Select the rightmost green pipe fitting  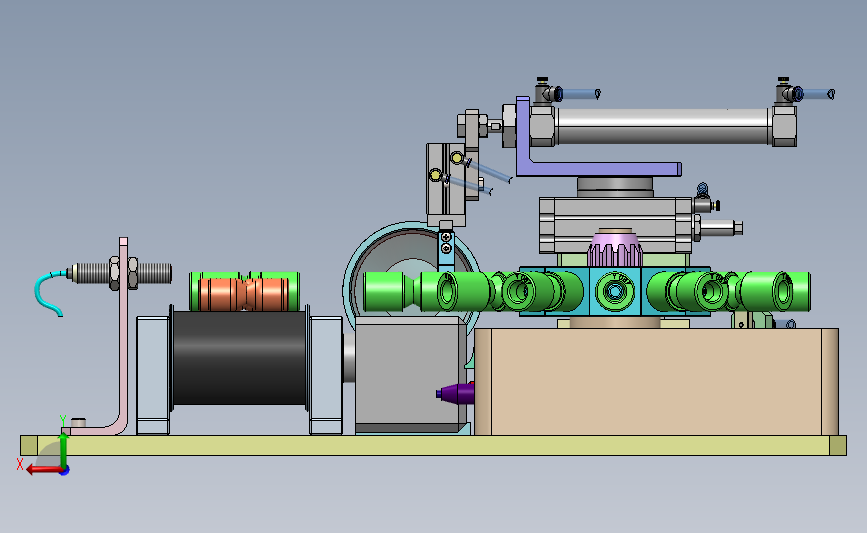[774, 291]
